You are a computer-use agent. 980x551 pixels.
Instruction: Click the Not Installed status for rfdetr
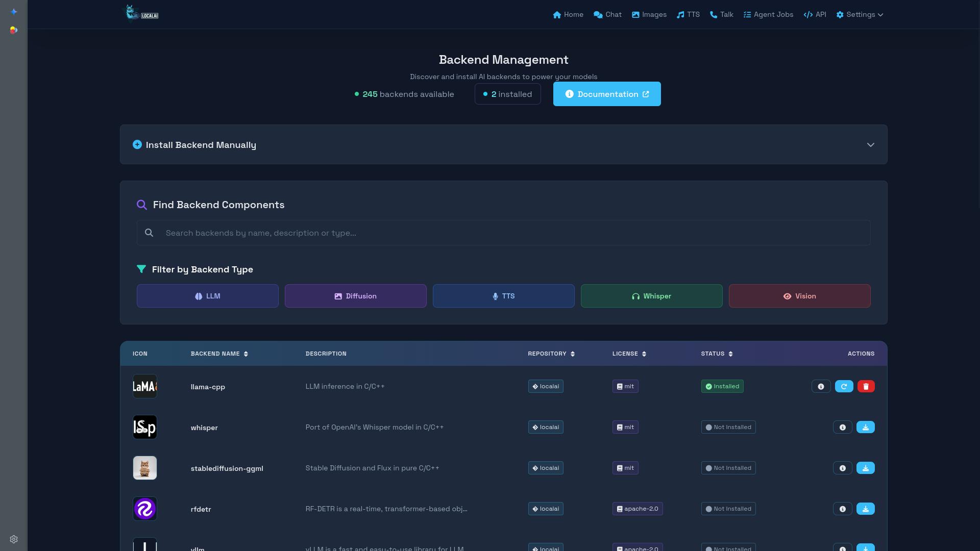coord(728,509)
